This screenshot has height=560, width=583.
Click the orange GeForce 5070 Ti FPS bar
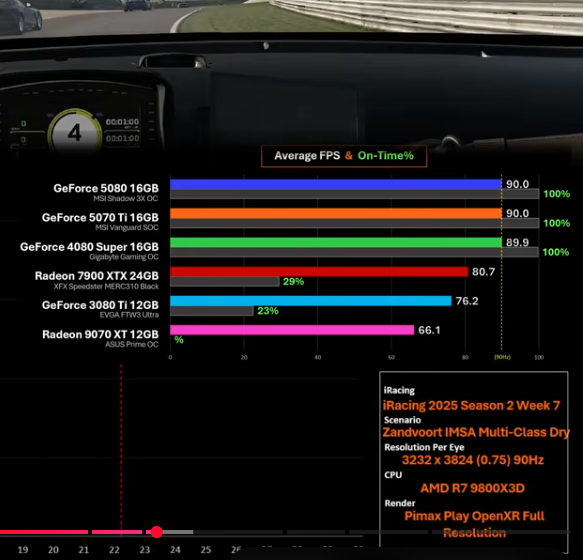[336, 213]
